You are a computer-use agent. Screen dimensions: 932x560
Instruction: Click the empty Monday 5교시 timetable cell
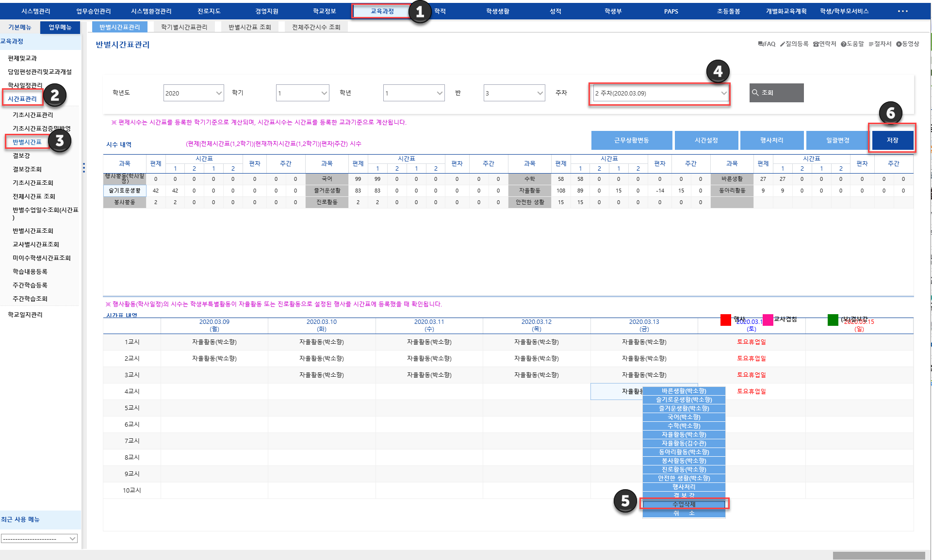point(214,408)
